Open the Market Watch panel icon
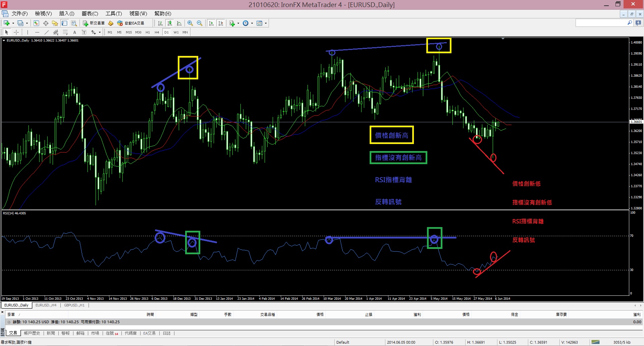The height and width of the screenshot is (346, 644). coord(36,23)
